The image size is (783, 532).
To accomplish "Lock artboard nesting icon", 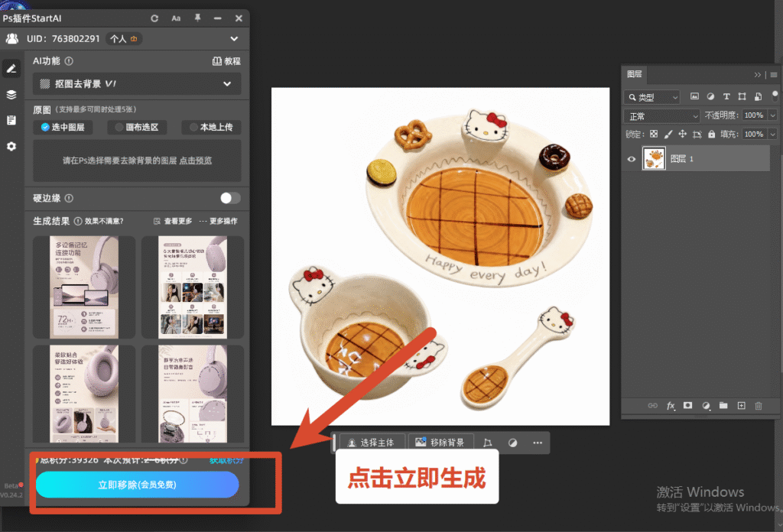I will (x=697, y=134).
